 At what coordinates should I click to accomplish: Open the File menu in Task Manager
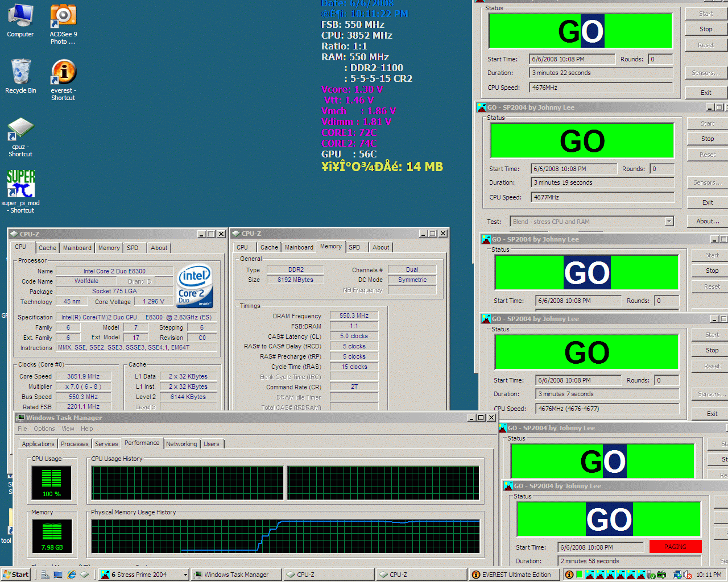point(22,429)
